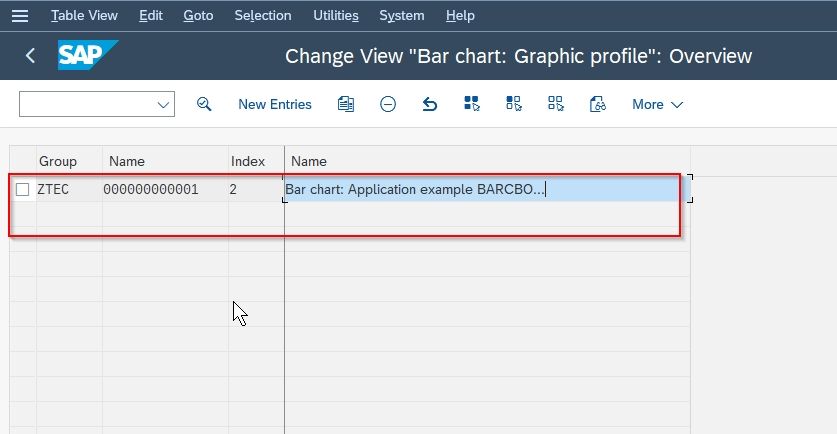Image resolution: width=837 pixels, height=434 pixels.
Task: Expand the More toolbar menu
Action: (657, 105)
